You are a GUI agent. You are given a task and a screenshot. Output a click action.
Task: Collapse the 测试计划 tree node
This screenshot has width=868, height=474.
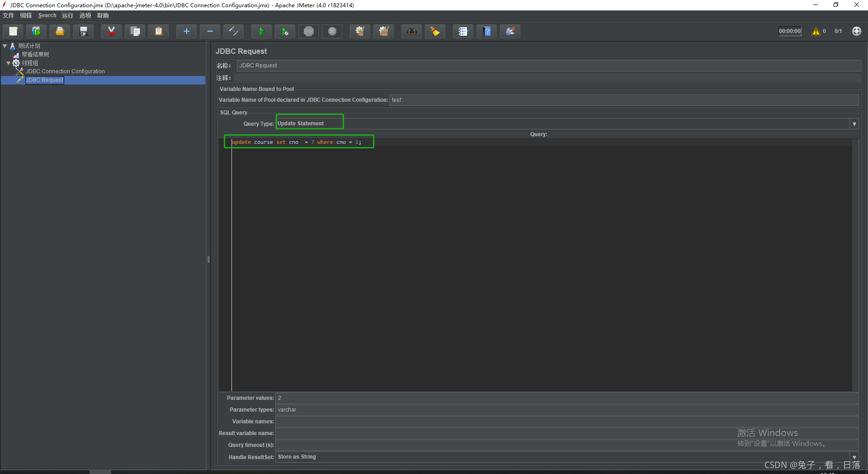pyautogui.click(x=5, y=45)
